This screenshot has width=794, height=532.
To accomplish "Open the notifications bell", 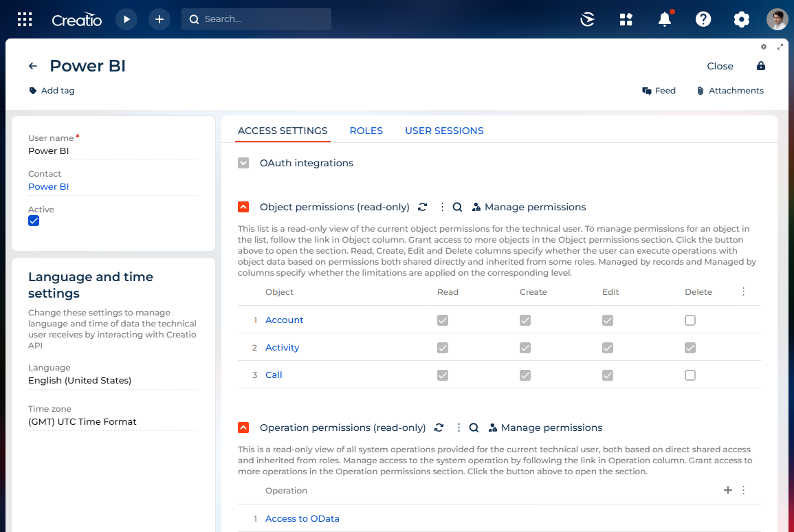I will [x=664, y=19].
